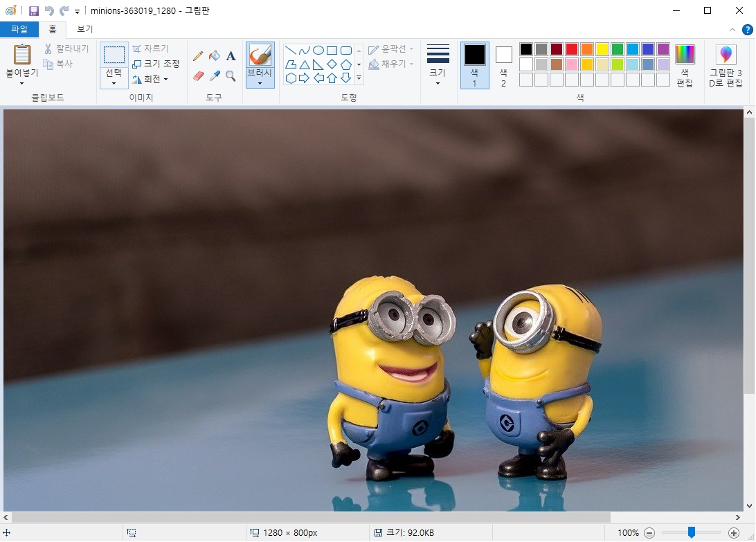Screen dimensions: 756x542
Task: Click the zoom in plus button
Action: (734, 533)
